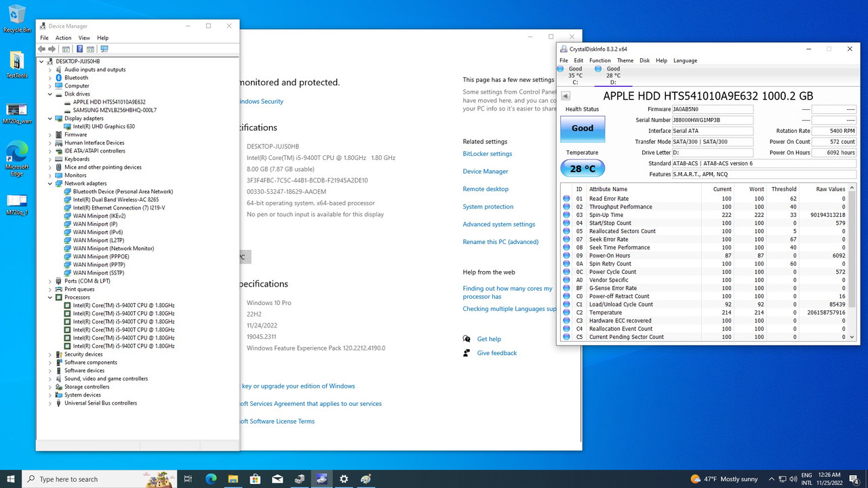
Task: Open the View menu in Device Manager
Action: click(x=84, y=38)
